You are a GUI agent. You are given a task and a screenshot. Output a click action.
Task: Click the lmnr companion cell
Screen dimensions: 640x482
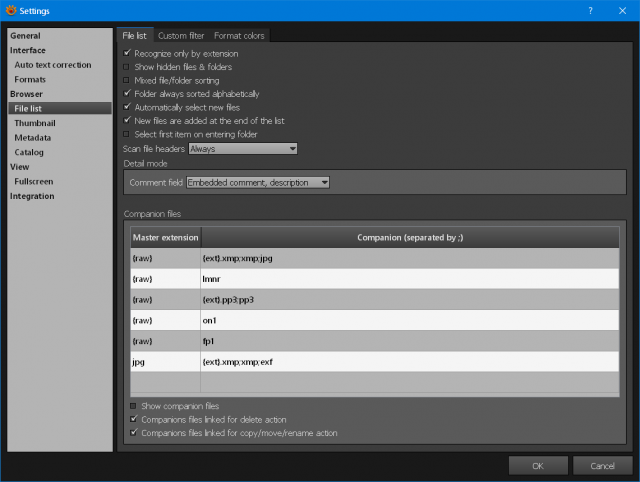(x=410, y=279)
